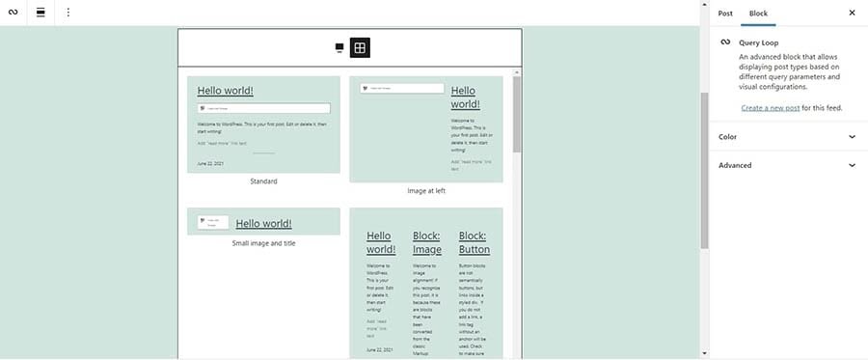Close the settings sidebar
This screenshot has height=360, width=868.
pyautogui.click(x=852, y=13)
